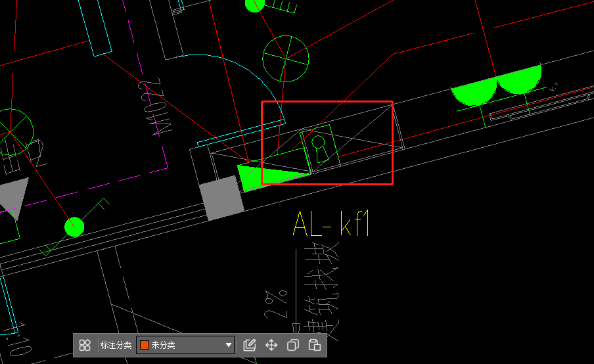Click the four-shapes category icon in the annotation toolbar
This screenshot has width=594, height=364.
(85, 345)
